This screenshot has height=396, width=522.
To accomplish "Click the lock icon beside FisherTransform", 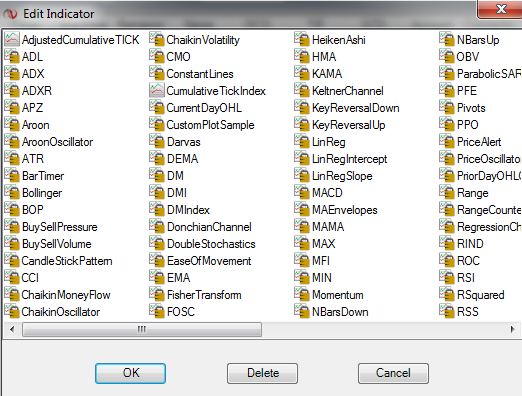I will click(157, 294).
